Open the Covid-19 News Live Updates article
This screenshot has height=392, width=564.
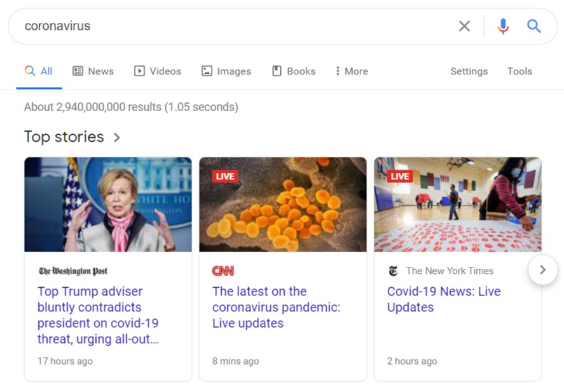[443, 299]
